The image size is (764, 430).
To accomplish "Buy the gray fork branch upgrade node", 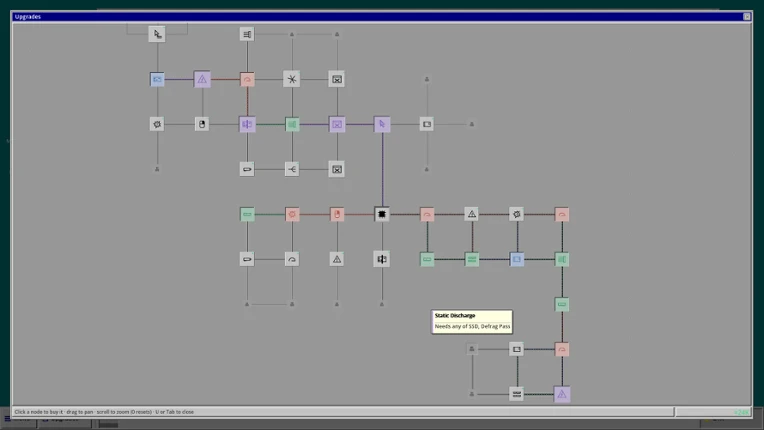I will coord(292,169).
